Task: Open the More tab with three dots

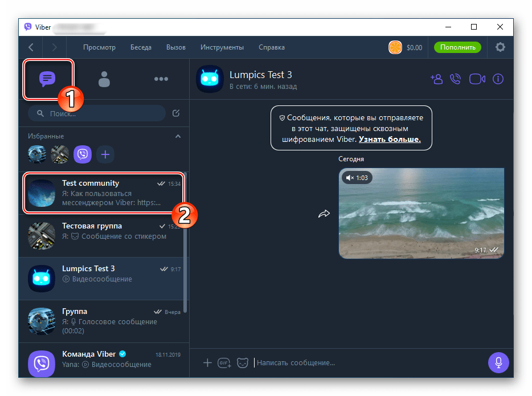Action: click(x=161, y=79)
